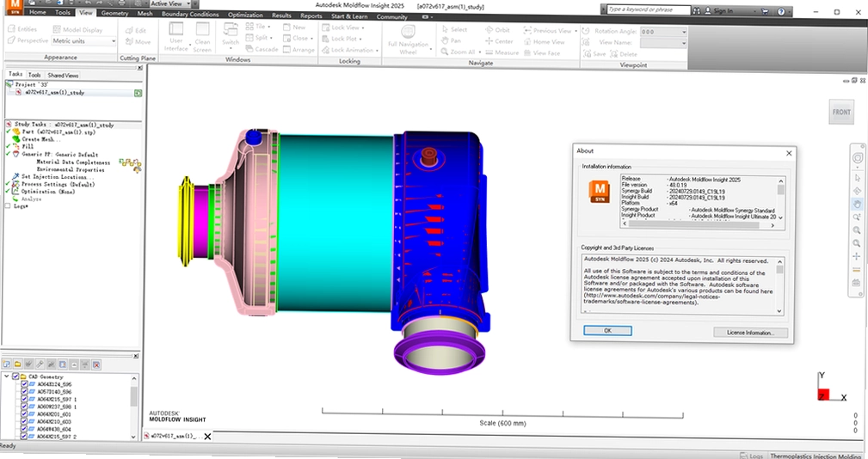Click the Orbit tool in Navigate panel

tap(498, 30)
